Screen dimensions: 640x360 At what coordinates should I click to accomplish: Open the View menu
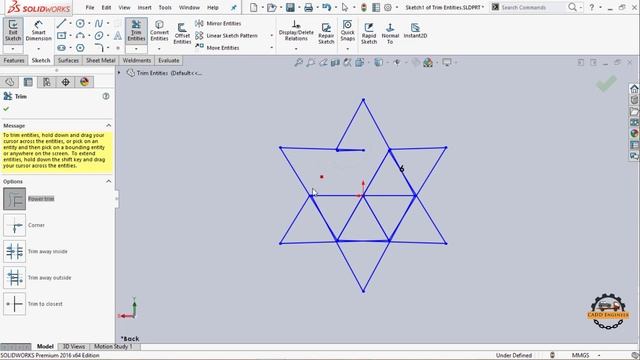click(124, 7)
